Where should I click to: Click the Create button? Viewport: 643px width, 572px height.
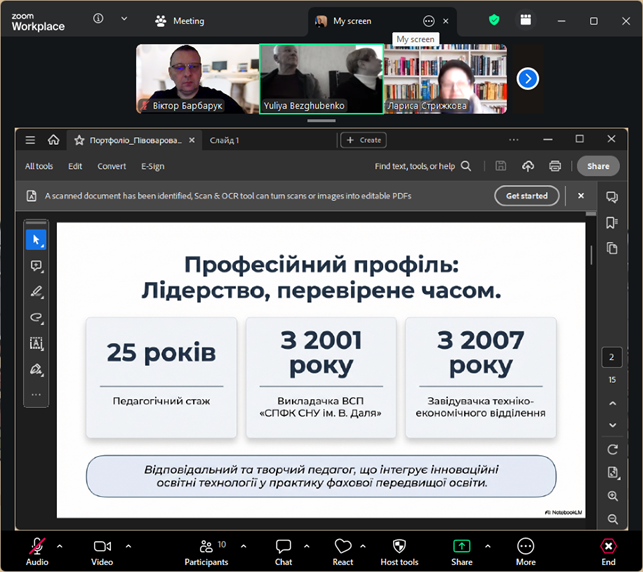click(363, 140)
